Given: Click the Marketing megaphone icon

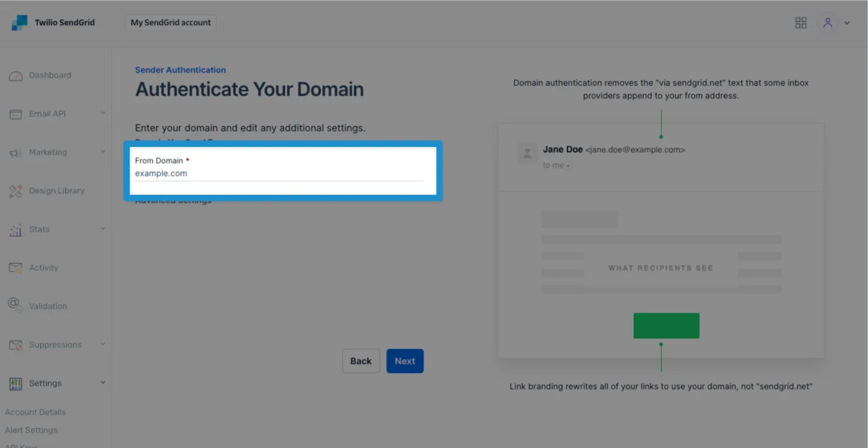Looking at the screenshot, I should pyautogui.click(x=15, y=153).
